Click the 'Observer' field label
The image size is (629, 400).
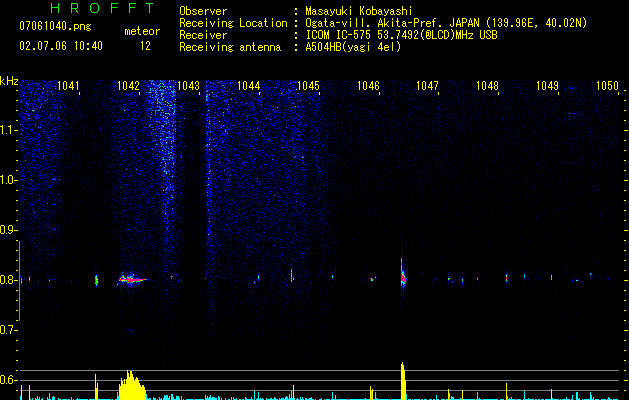(x=203, y=11)
